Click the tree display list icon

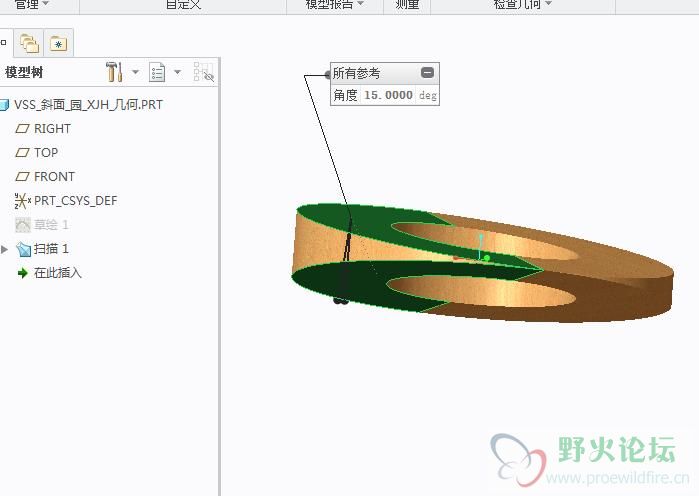click(x=157, y=72)
